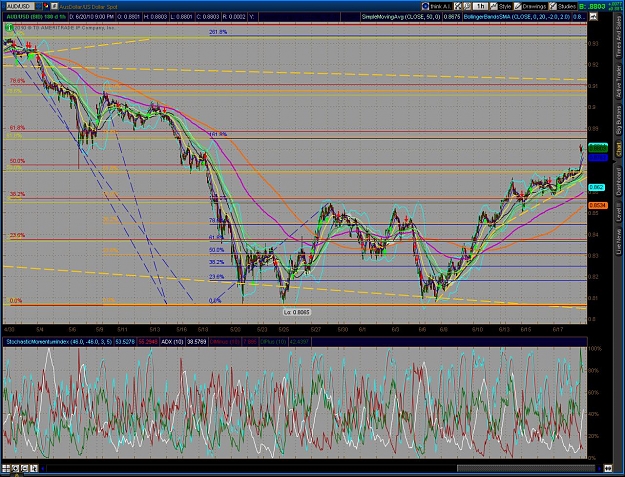Click the D: 6/20/10 9:00 PM date field

point(92,17)
